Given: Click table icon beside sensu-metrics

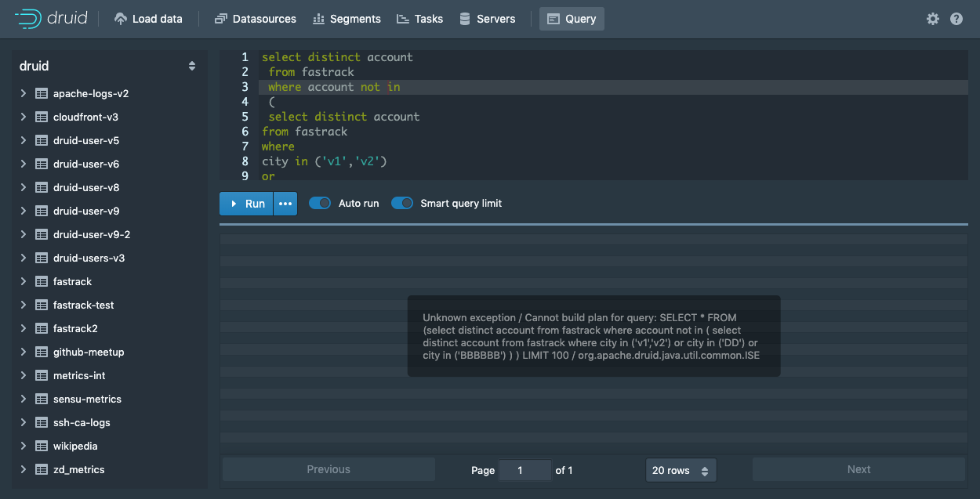Looking at the screenshot, I should (42, 399).
